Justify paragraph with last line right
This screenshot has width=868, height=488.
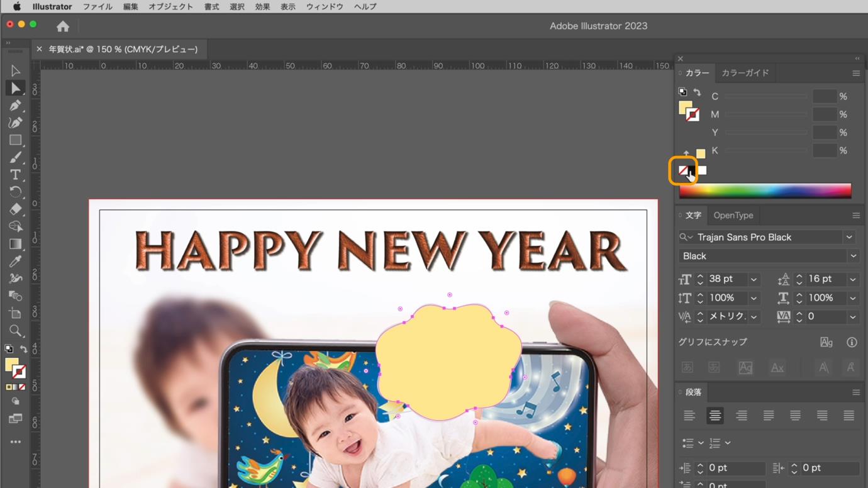coord(822,416)
